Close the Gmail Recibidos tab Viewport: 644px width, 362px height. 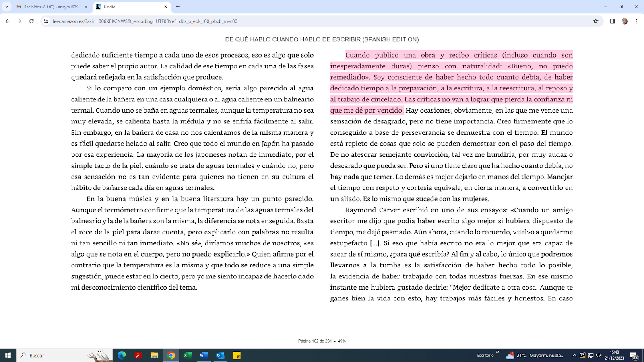point(85,7)
